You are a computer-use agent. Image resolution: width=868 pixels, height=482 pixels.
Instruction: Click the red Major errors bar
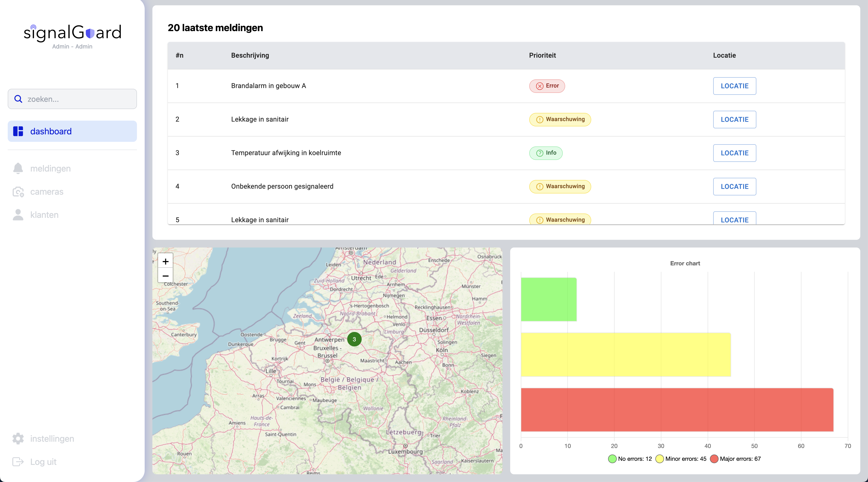point(677,410)
